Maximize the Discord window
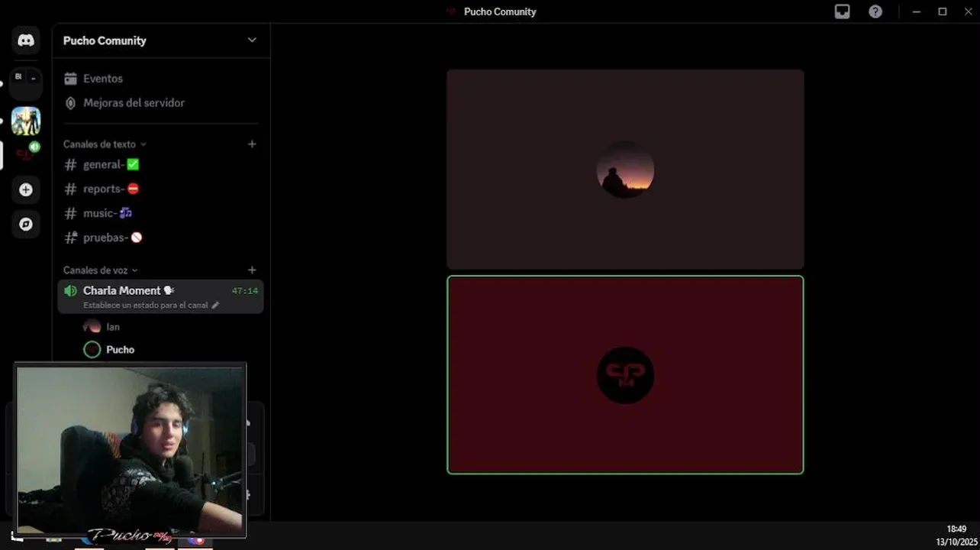 (x=943, y=11)
